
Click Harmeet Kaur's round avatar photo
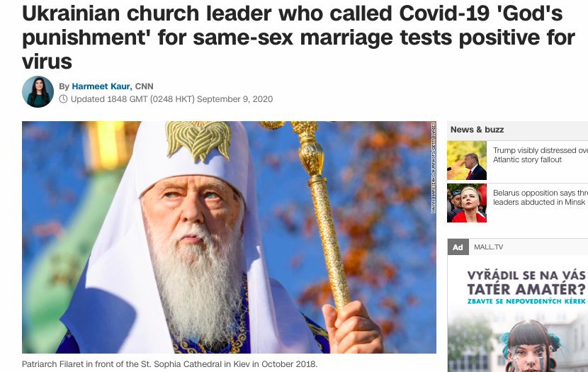point(38,92)
